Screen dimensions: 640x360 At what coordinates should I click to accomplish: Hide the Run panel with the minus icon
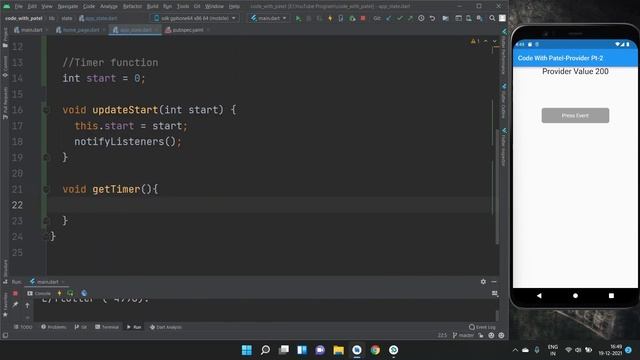tap(494, 282)
